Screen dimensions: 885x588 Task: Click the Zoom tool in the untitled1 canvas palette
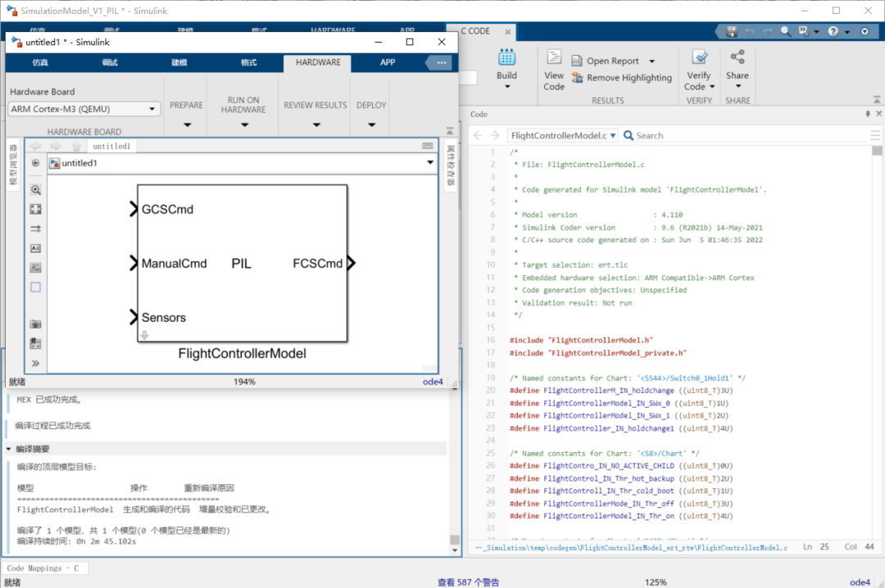[x=35, y=190]
